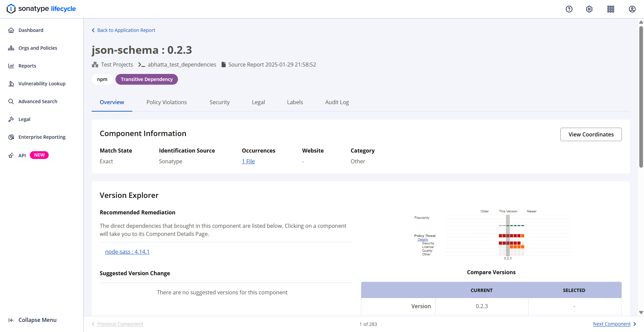This screenshot has width=644, height=332.
Task: Switch to the Labels tab
Action: pyautogui.click(x=295, y=102)
